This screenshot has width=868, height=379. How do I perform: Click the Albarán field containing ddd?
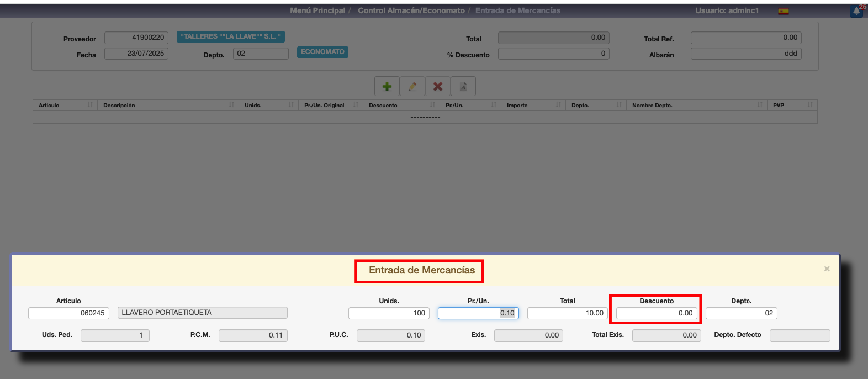point(746,54)
